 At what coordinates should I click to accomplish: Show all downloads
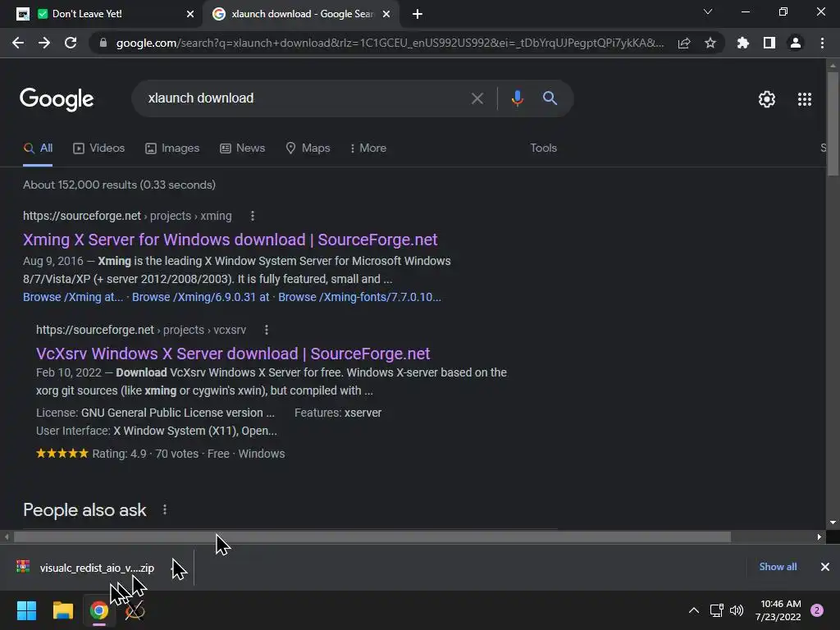click(778, 567)
